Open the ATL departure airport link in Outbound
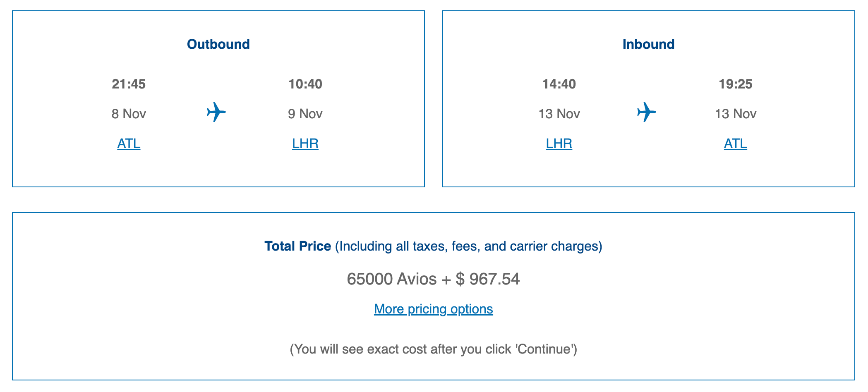The image size is (868, 392). [129, 143]
